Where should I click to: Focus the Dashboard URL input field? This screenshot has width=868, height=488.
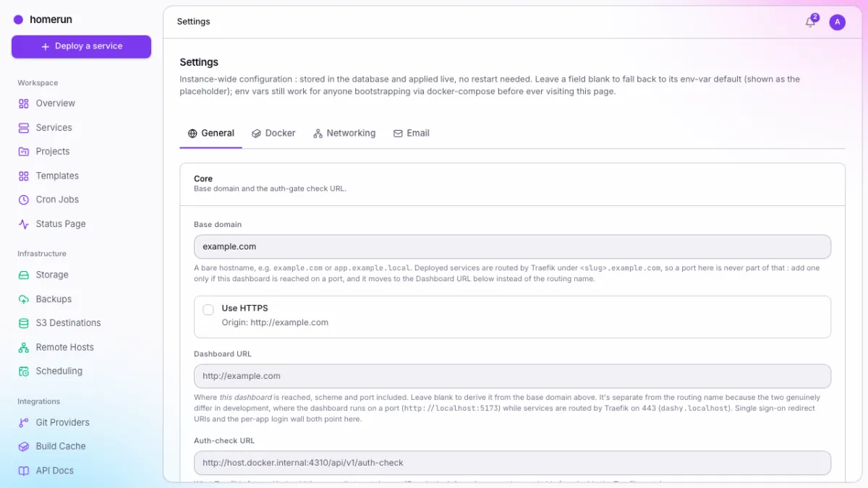point(512,376)
